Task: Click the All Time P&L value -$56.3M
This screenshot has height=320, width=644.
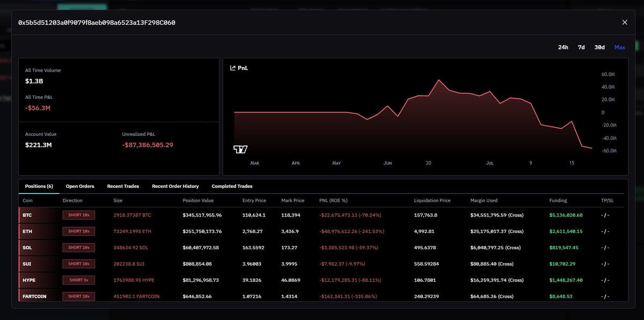Action: click(38, 108)
